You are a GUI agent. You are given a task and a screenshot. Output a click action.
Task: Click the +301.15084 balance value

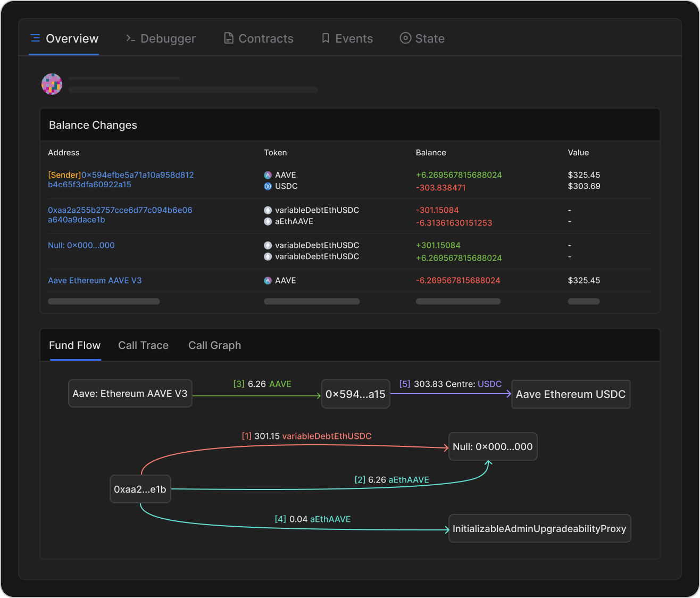tap(438, 245)
